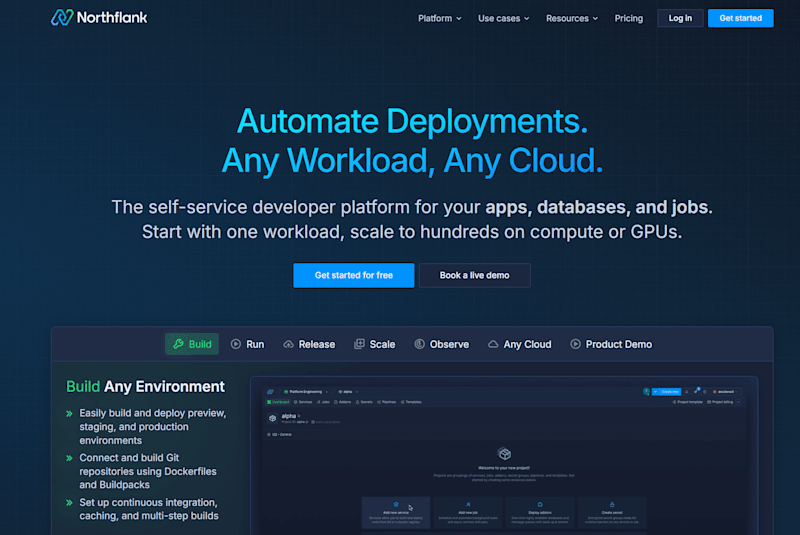Click the Add new job card in preview
Image resolution: width=800 pixels, height=535 pixels.
click(x=468, y=512)
